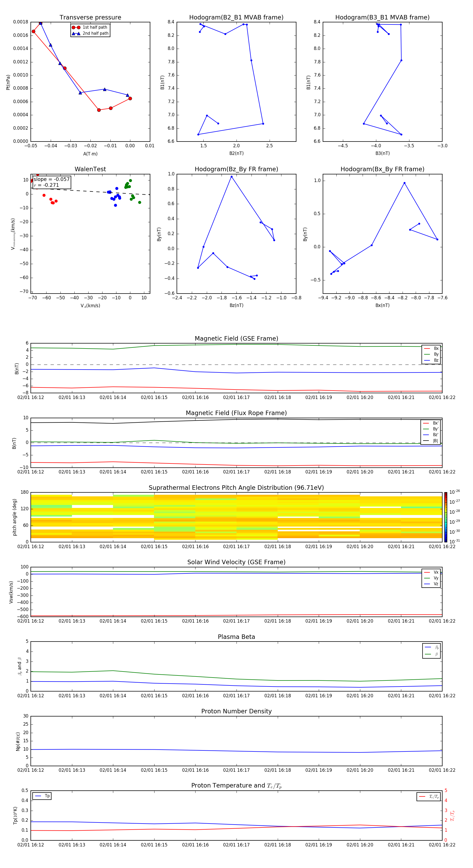Click the 'Pt(nPa)' y-axis label
473x868 pixels.
[8, 82]
